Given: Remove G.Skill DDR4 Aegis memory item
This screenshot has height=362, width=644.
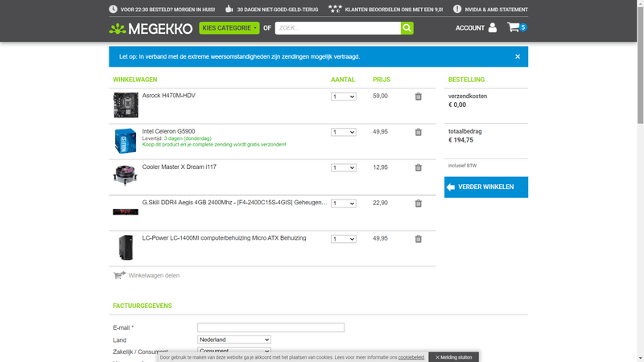Looking at the screenshot, I should point(418,204).
